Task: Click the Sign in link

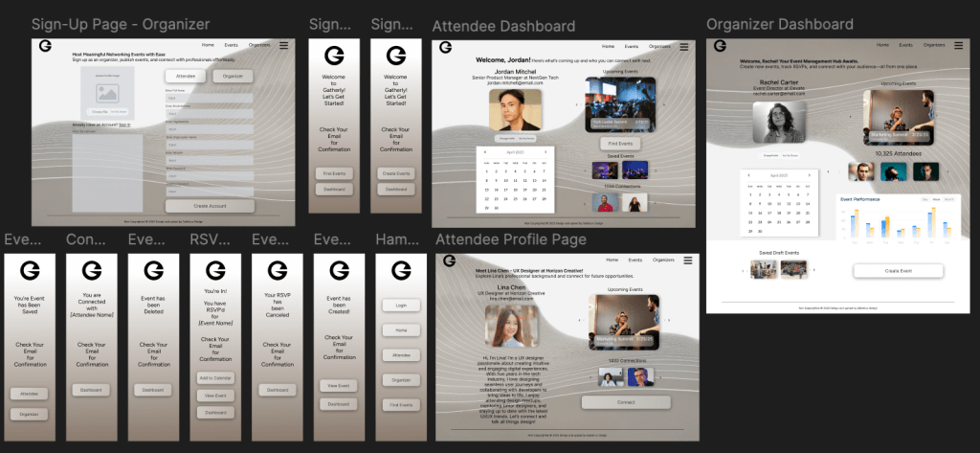Action: [x=124, y=125]
